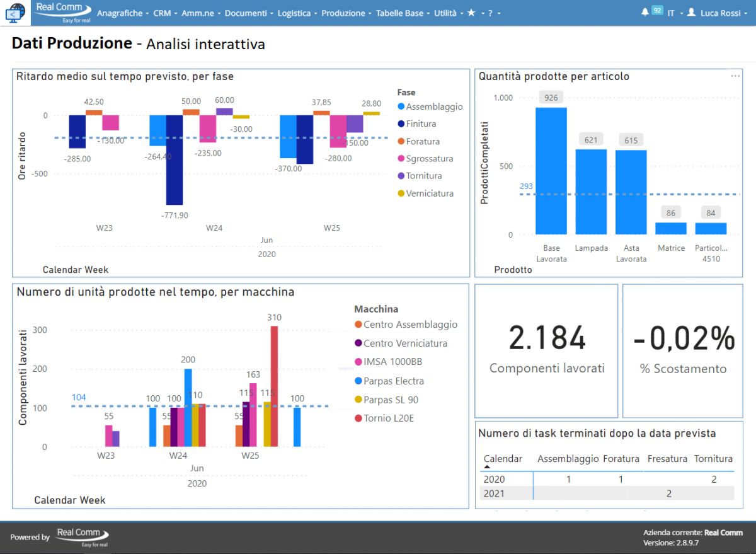
Task: Open the star favorites menu
Action: pyautogui.click(x=471, y=13)
